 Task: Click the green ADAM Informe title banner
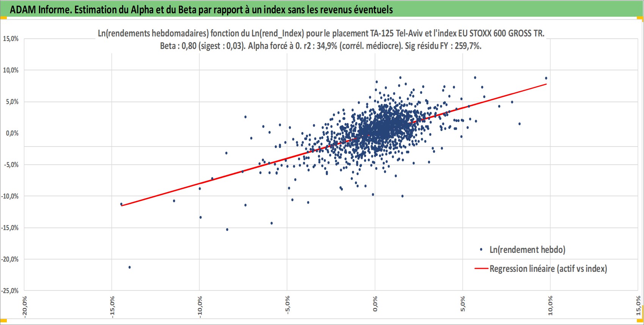tap(322, 9)
